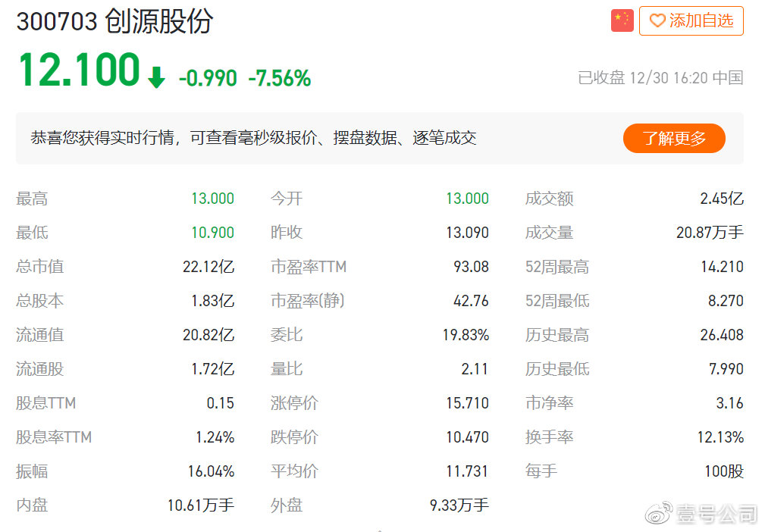Image resolution: width=765 pixels, height=532 pixels.
Task: Click the 跌停价 value 10.470
Action: point(467,437)
